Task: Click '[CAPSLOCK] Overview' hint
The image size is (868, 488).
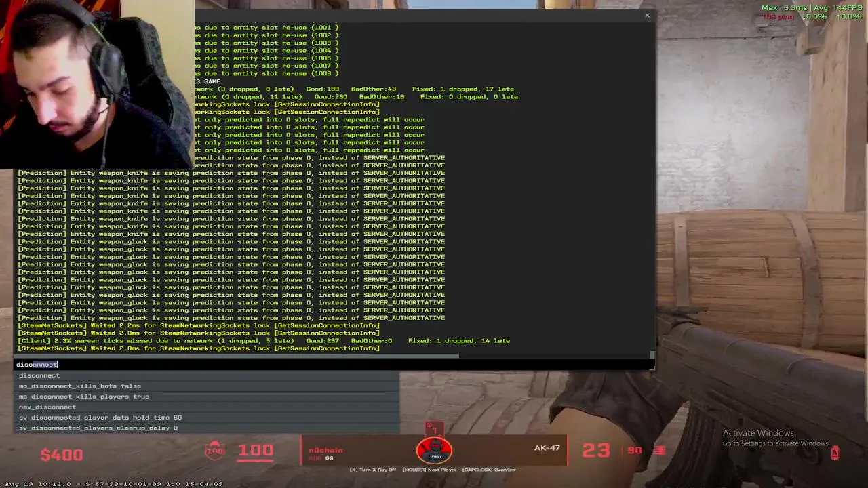Action: click(x=489, y=470)
